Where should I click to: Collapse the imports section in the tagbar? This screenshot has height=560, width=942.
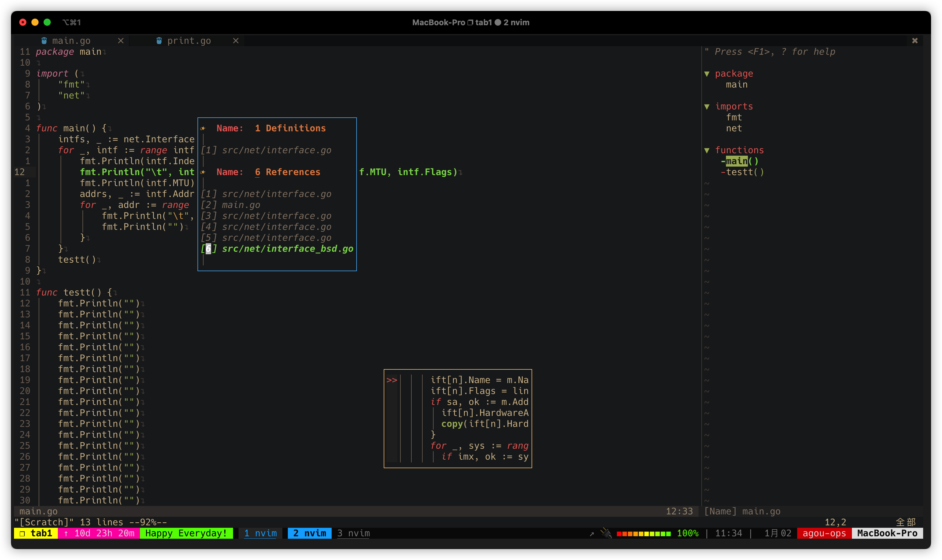707,106
